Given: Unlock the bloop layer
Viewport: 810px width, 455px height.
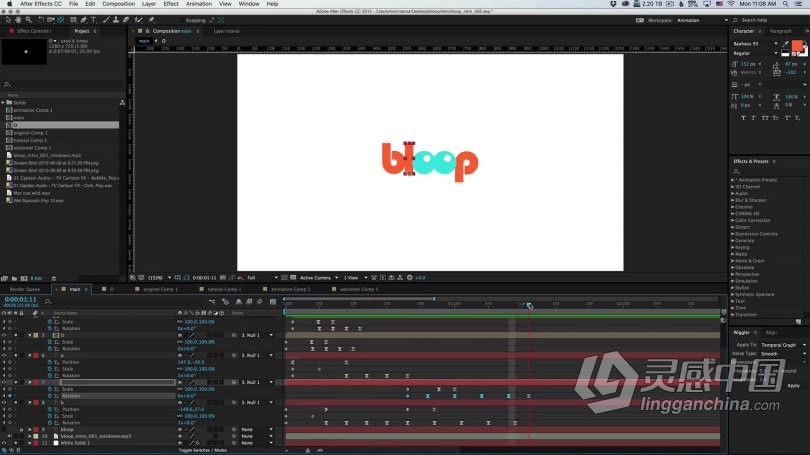Looking at the screenshot, I should click(x=21, y=430).
